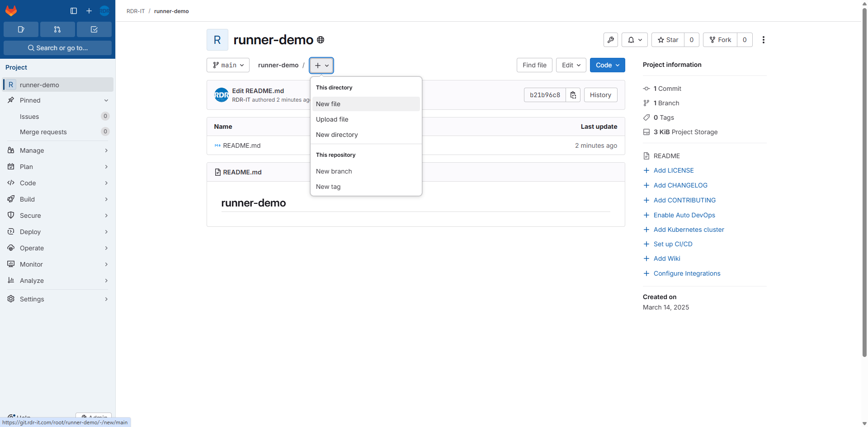868x427 pixels.
Task: Click the create new plus icon in sidebar
Action: [x=89, y=11]
